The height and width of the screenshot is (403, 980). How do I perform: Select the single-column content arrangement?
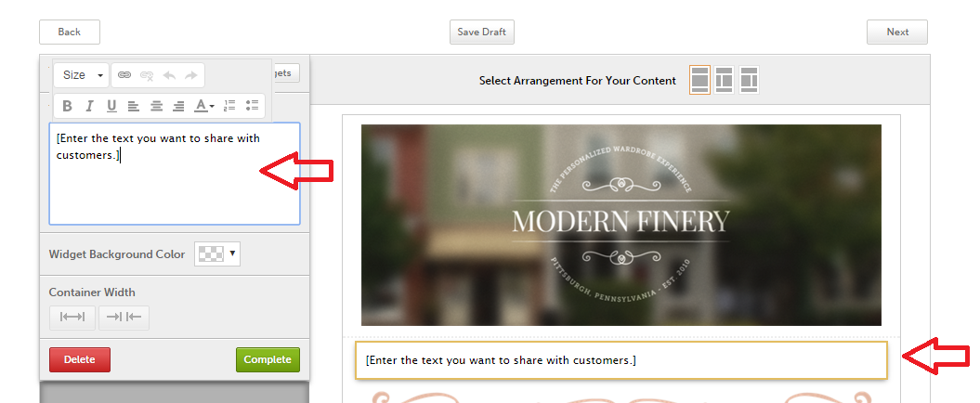click(x=700, y=80)
